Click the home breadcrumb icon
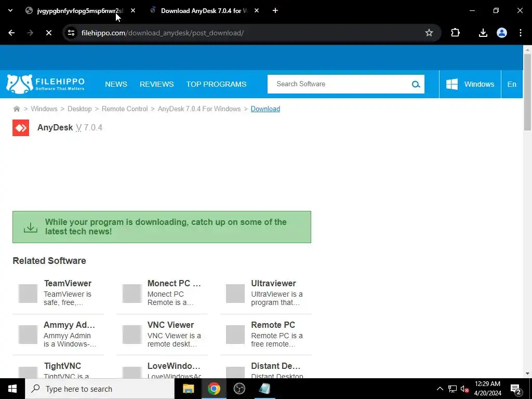The image size is (532, 399). [16, 109]
